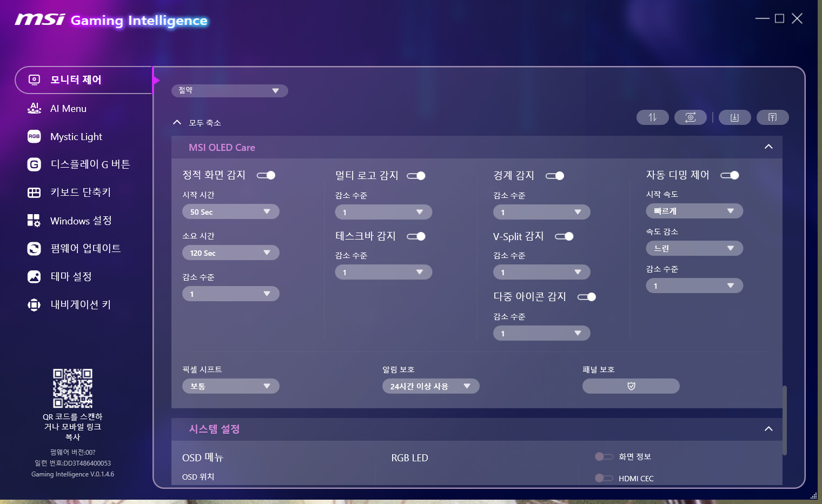Click the swap arrows toolbar icon
The height and width of the screenshot is (504, 822).
pyautogui.click(x=652, y=117)
